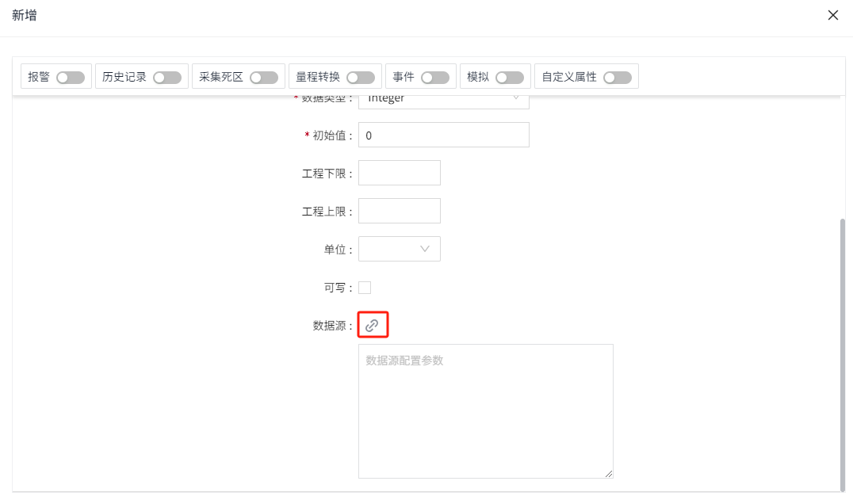Click the text area resize handle
The image size is (853, 504).
[609, 474]
